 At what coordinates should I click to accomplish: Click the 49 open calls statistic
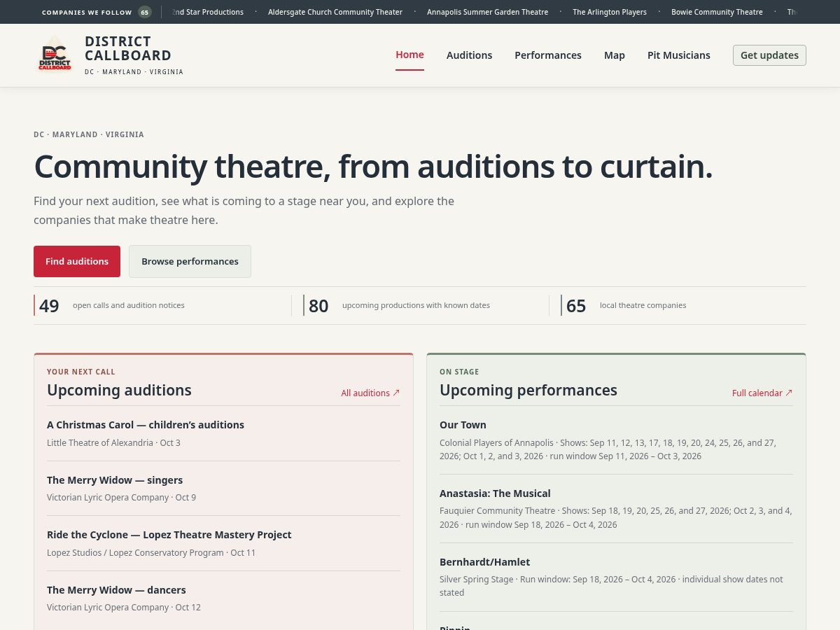pos(162,305)
